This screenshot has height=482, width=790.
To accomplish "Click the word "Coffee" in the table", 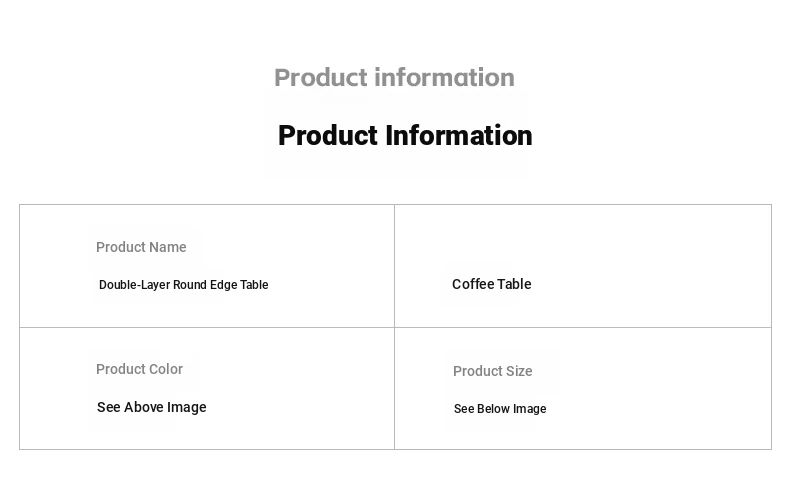I will pyautogui.click(x=473, y=284).
